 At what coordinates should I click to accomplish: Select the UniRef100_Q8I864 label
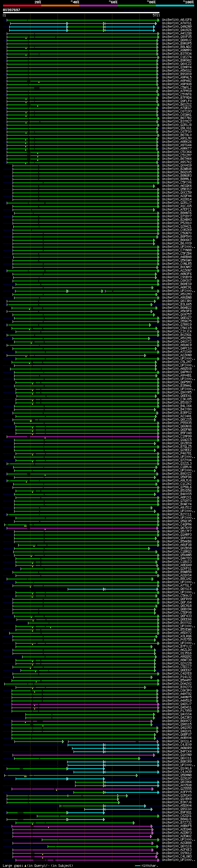(177, 782)
